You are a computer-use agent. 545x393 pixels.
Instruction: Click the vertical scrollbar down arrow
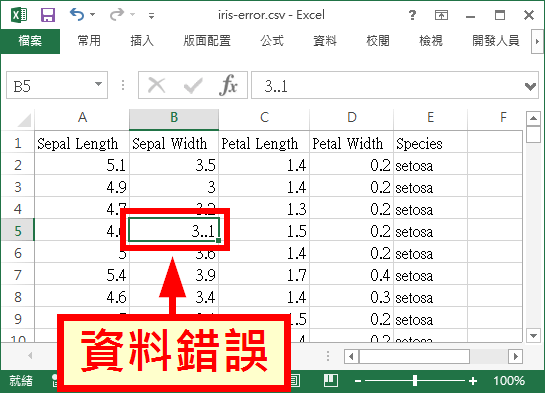tap(534, 335)
